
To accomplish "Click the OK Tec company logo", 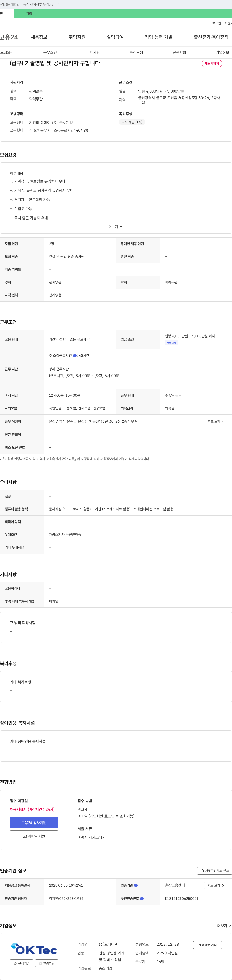I will tap(34, 949).
